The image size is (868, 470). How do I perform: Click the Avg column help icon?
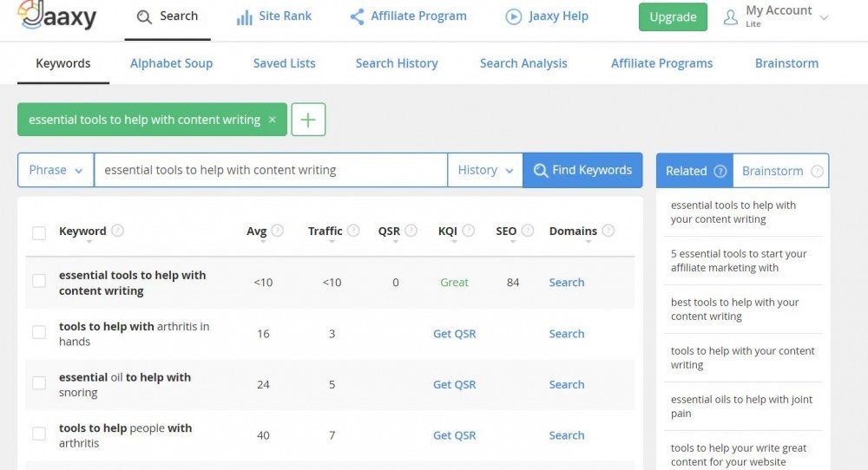(278, 231)
